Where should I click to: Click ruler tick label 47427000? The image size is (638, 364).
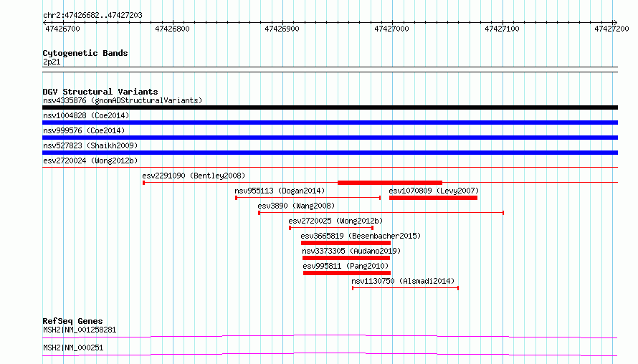pyautogui.click(x=391, y=29)
